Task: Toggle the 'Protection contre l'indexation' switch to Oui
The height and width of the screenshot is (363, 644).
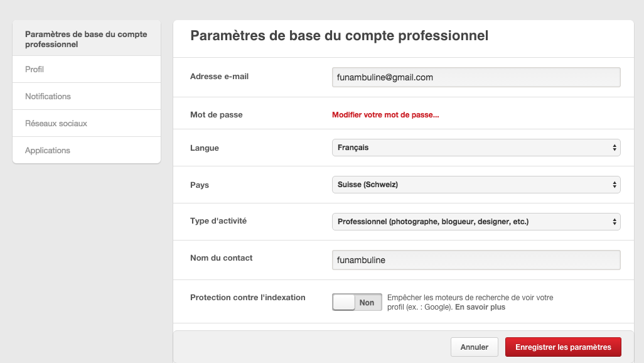Action: 357,302
